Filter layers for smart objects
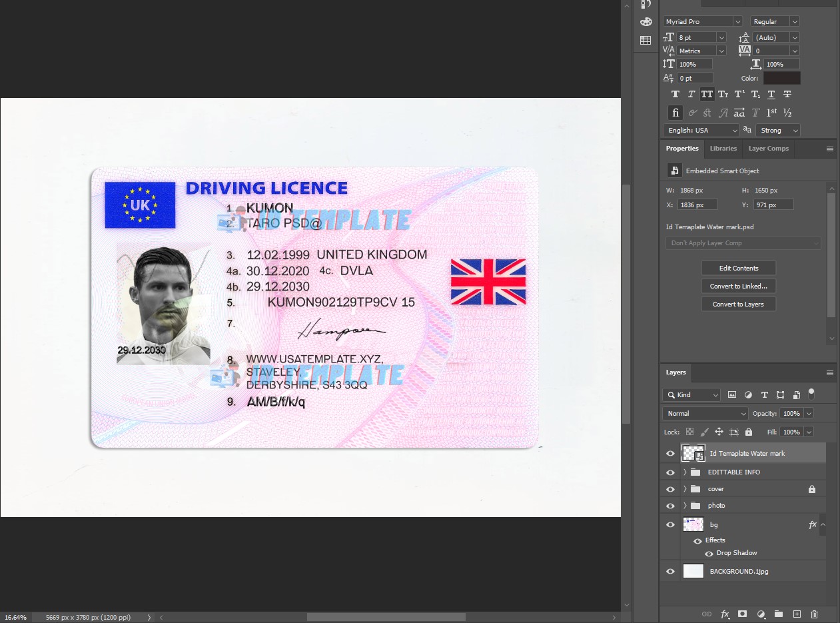This screenshot has width=840, height=623. 796,394
